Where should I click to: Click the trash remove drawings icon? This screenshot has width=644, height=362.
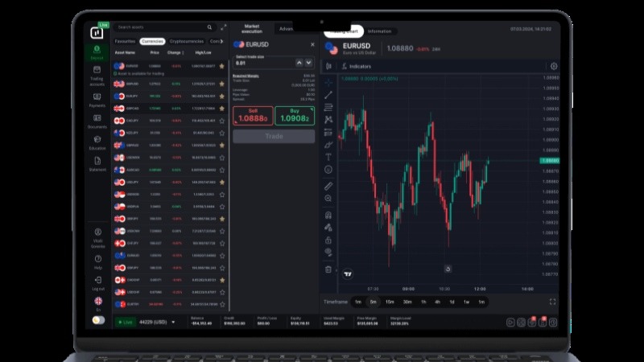pos(328,269)
